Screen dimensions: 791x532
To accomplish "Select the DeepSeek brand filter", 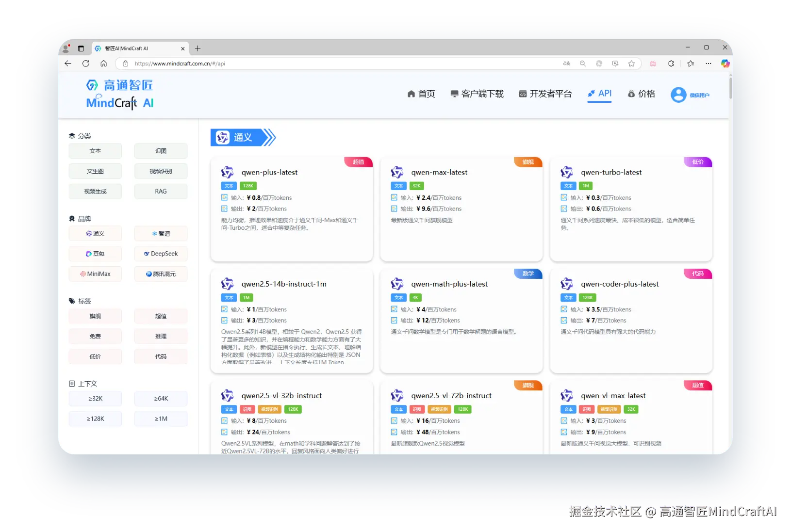I will tap(161, 254).
